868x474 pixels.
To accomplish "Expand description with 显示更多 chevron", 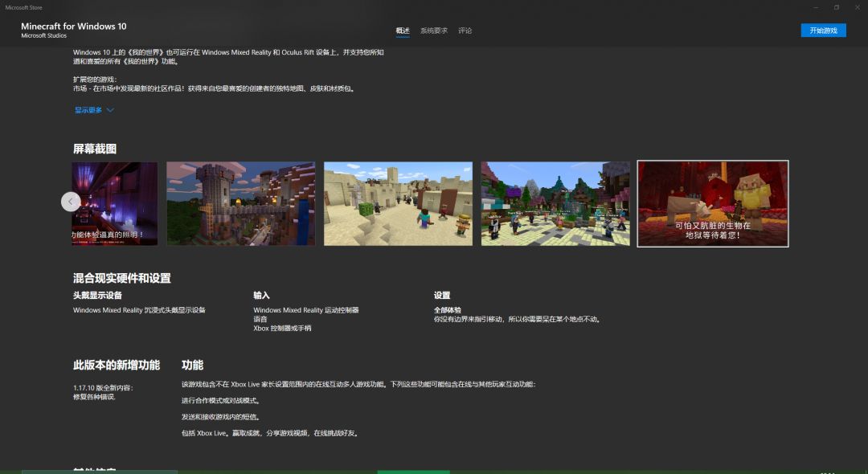I will [110, 110].
